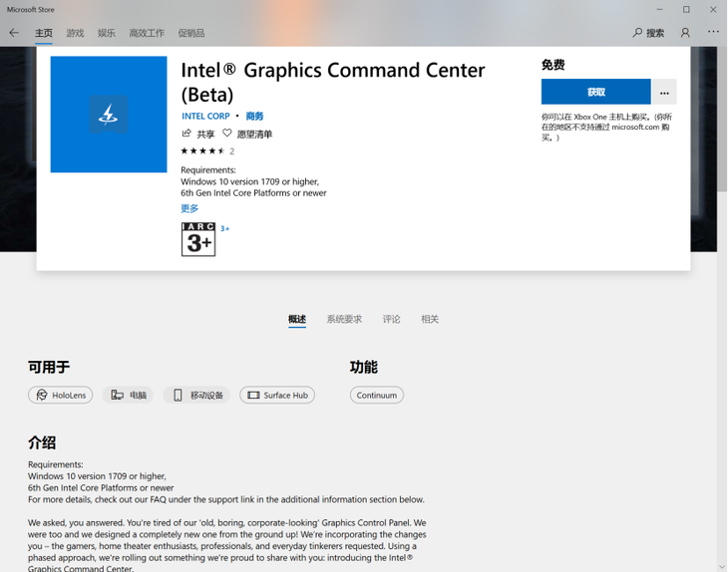The image size is (728, 572).
Task: Add to wishlist with the heart icon
Action: point(226,134)
